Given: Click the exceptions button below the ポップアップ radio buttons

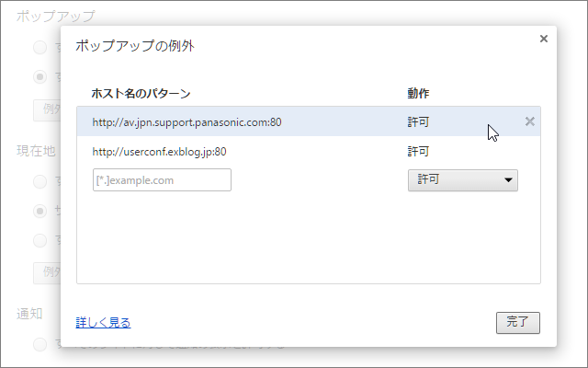Looking at the screenshot, I should tap(47, 110).
